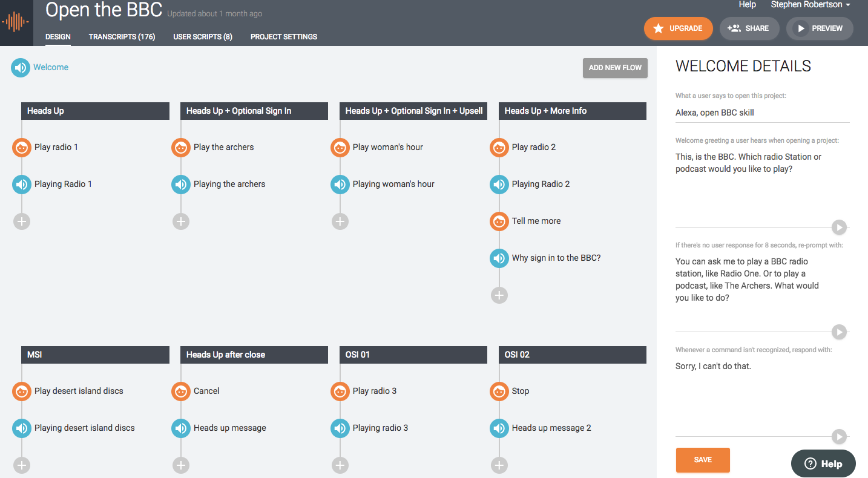Click speaker icon beside Playing radio 3
868x478 pixels.
[340, 428]
